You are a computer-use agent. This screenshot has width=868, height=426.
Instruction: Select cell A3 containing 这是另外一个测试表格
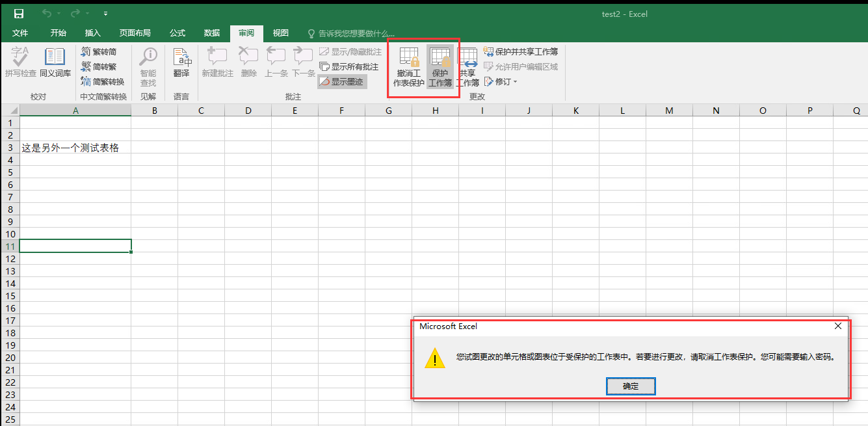point(75,148)
